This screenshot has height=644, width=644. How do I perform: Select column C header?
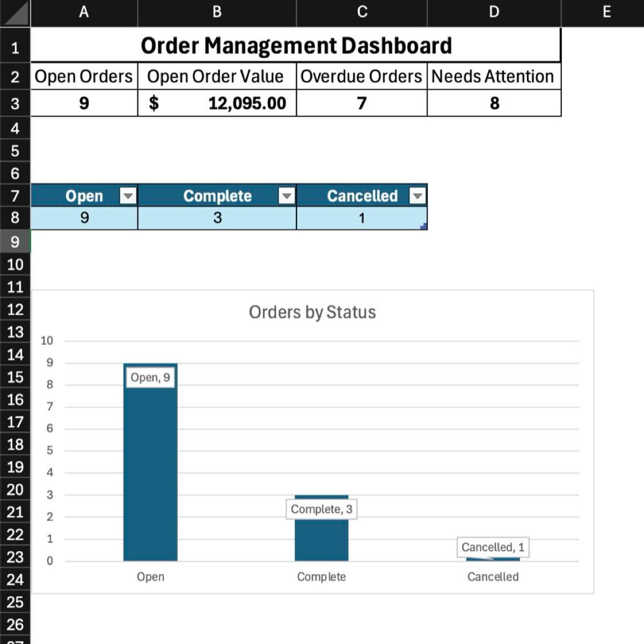pyautogui.click(x=362, y=12)
